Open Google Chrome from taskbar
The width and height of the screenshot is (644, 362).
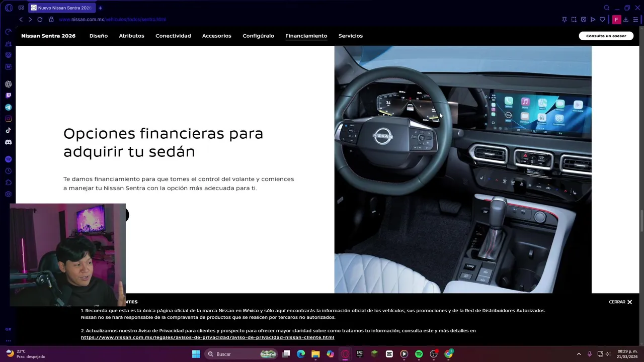pyautogui.click(x=448, y=354)
